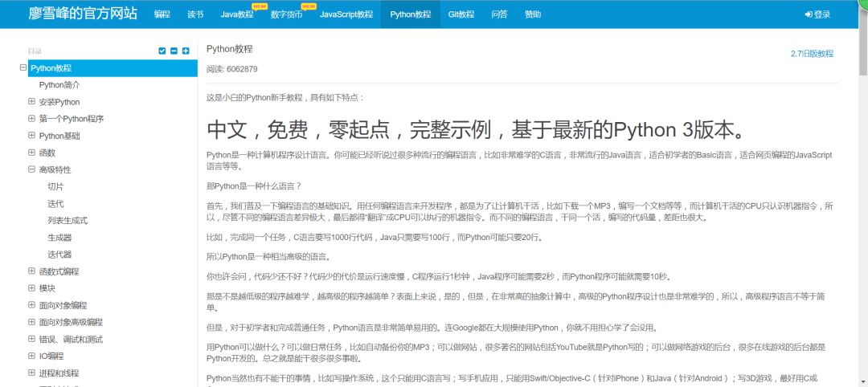Go to the Java教程 tab
The width and height of the screenshot is (868, 387).
pos(237,14)
